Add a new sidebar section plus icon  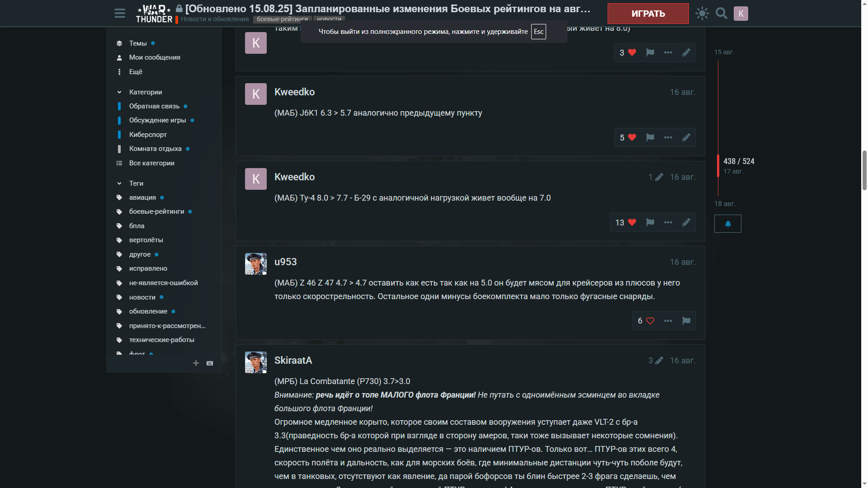pos(196,363)
